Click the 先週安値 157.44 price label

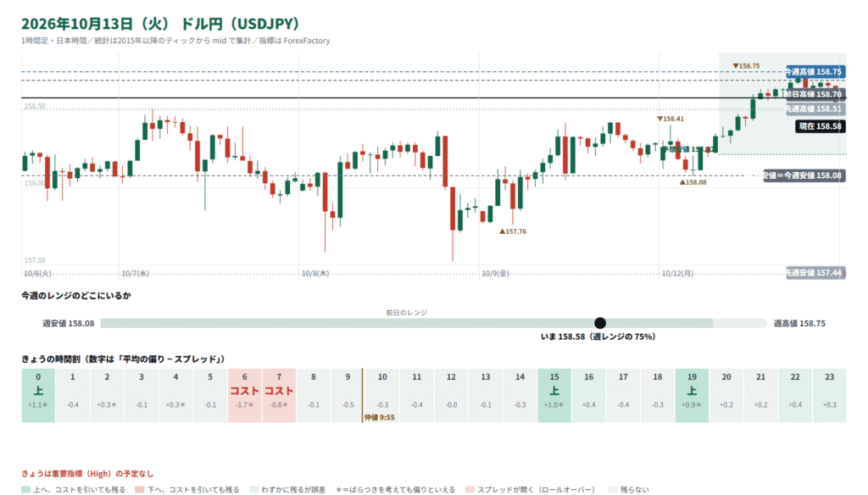click(x=815, y=272)
